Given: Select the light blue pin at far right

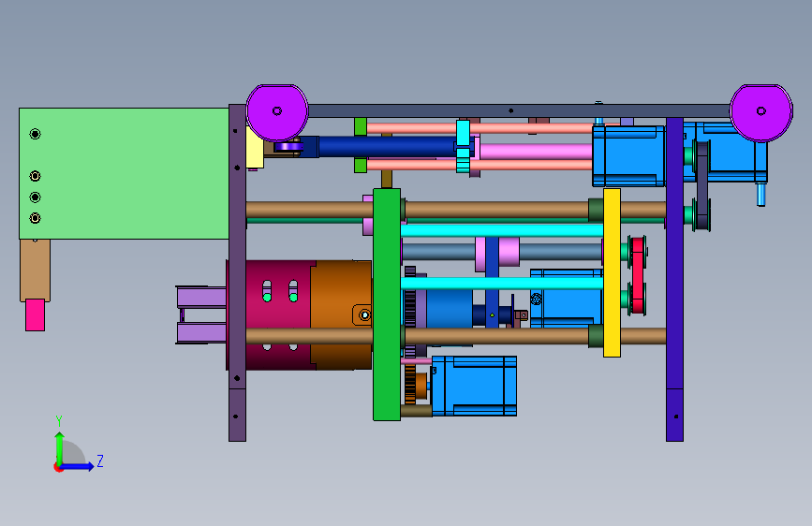Looking at the screenshot, I should [760, 194].
